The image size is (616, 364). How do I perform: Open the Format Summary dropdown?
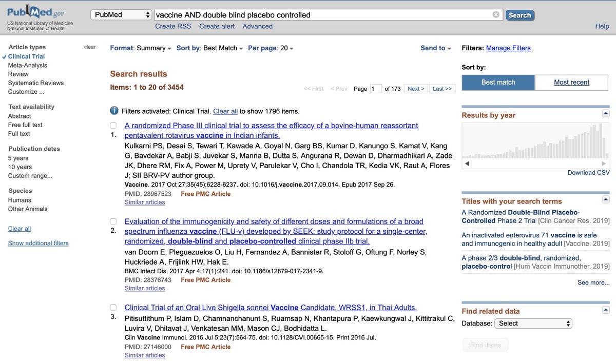click(x=141, y=48)
